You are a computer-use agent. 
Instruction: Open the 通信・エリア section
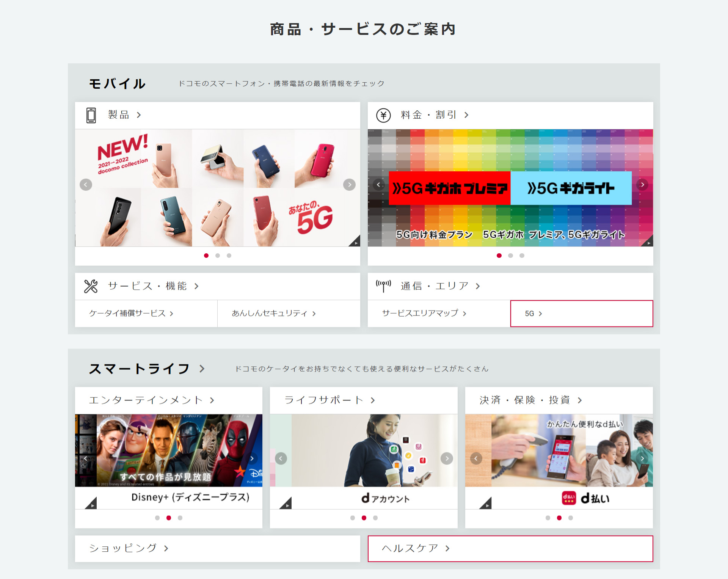point(510,286)
